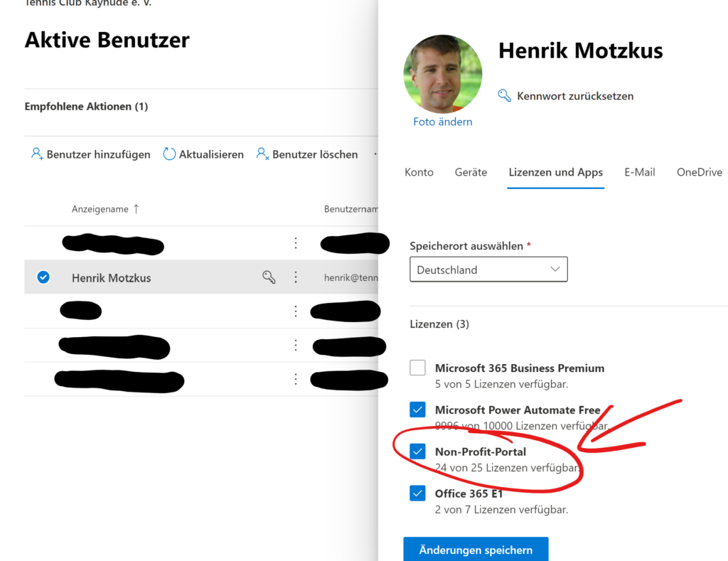The image size is (728, 561).
Task: Click Lizenzen (3) section heading
Action: coord(439,324)
